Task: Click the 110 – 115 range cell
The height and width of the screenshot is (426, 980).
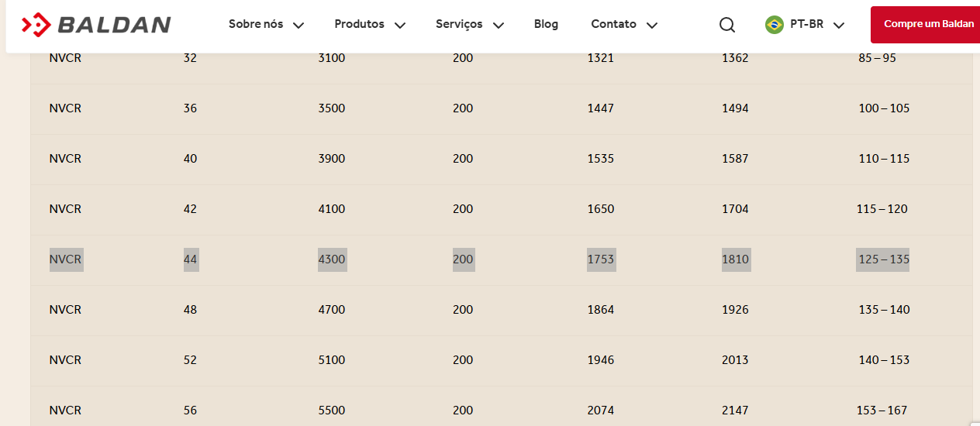Action: point(884,159)
